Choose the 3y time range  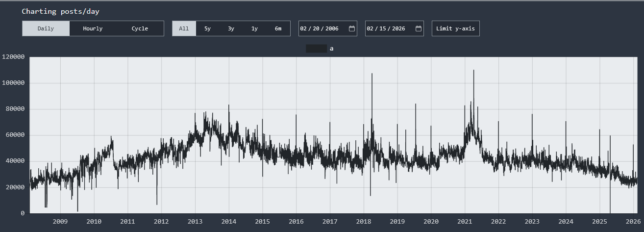pos(231,28)
